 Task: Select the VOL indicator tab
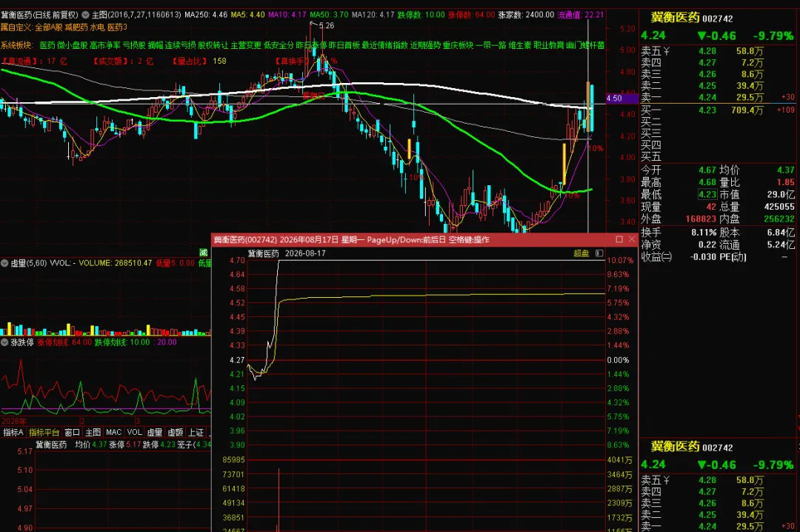135,433
